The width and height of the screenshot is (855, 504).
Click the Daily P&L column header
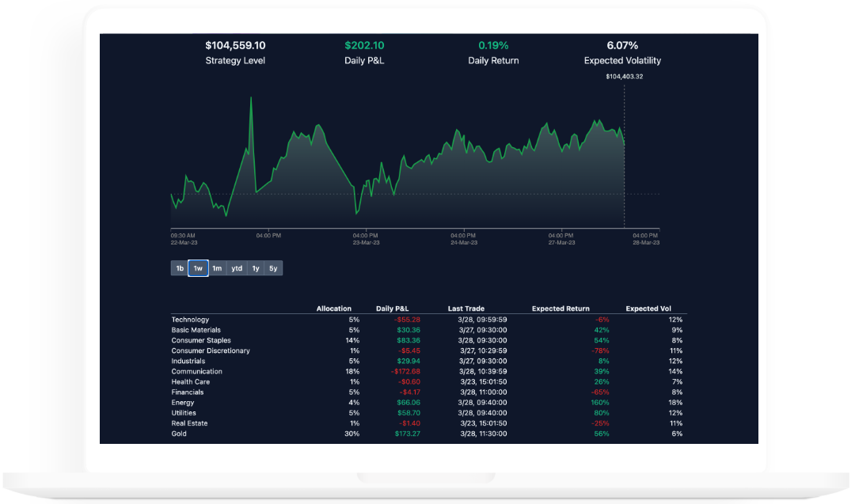[x=392, y=309]
